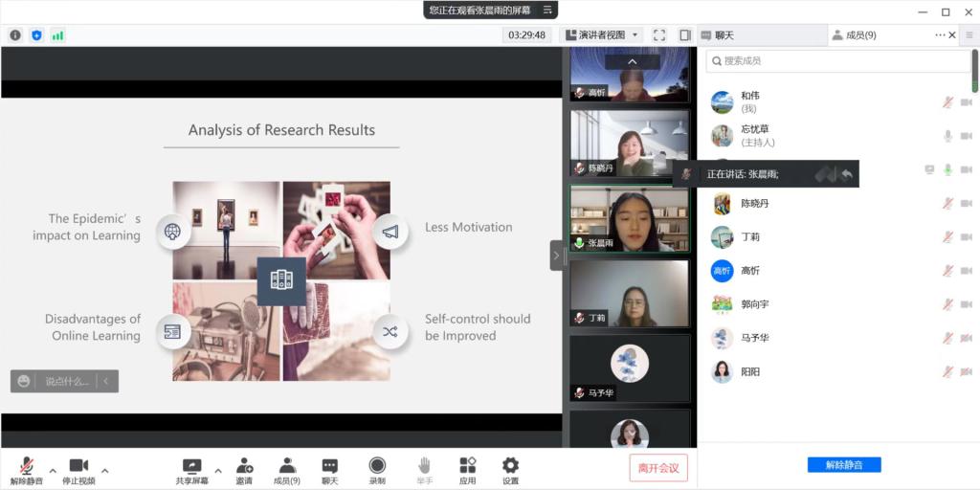Open the panel menu hamburger icon
Viewport: 980px width, 490px height.
[x=969, y=35]
